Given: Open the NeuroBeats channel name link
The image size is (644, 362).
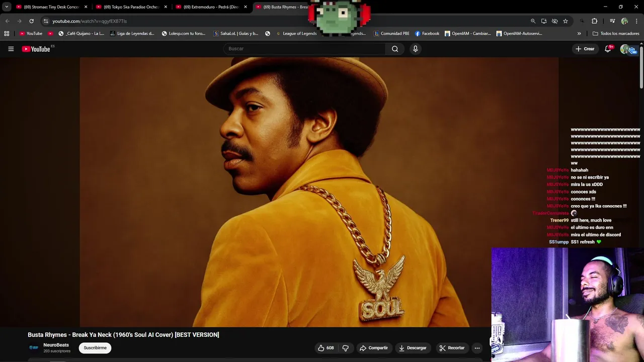Looking at the screenshot, I should pos(56,345).
